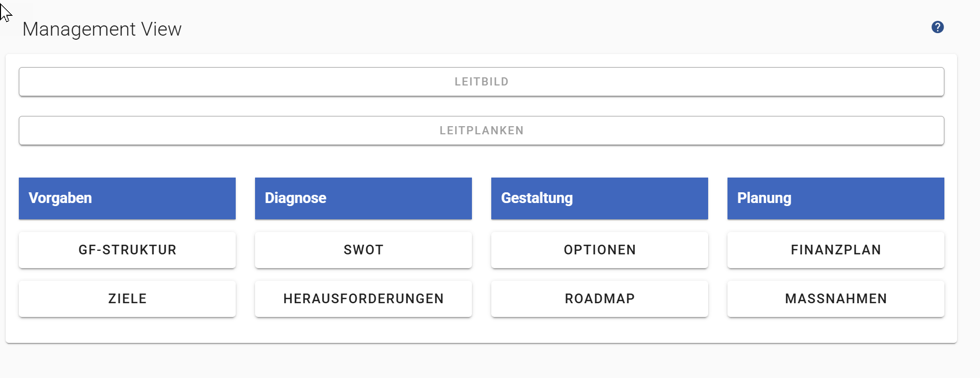Navigate to MASSNAHMEN
Screen dimensions: 980x378
[835, 299]
